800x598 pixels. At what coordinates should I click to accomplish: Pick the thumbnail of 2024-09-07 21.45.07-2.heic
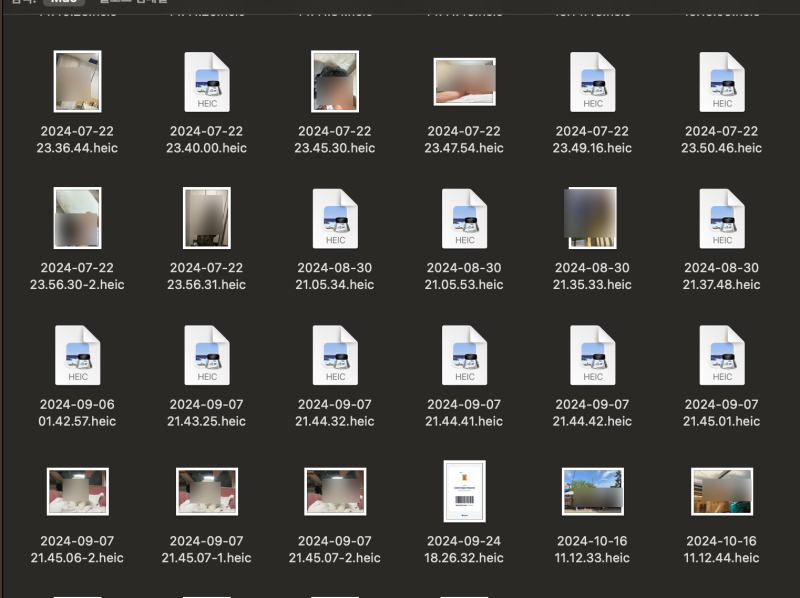click(x=335, y=491)
